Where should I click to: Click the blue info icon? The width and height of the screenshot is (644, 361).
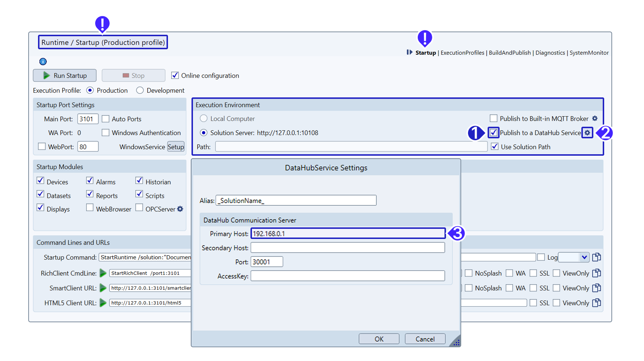43,62
